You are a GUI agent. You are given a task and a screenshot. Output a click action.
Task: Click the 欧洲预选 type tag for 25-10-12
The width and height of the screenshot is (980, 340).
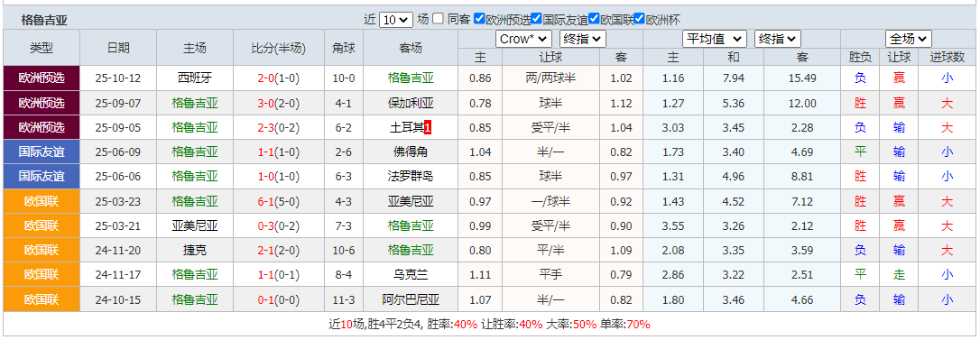tap(42, 78)
